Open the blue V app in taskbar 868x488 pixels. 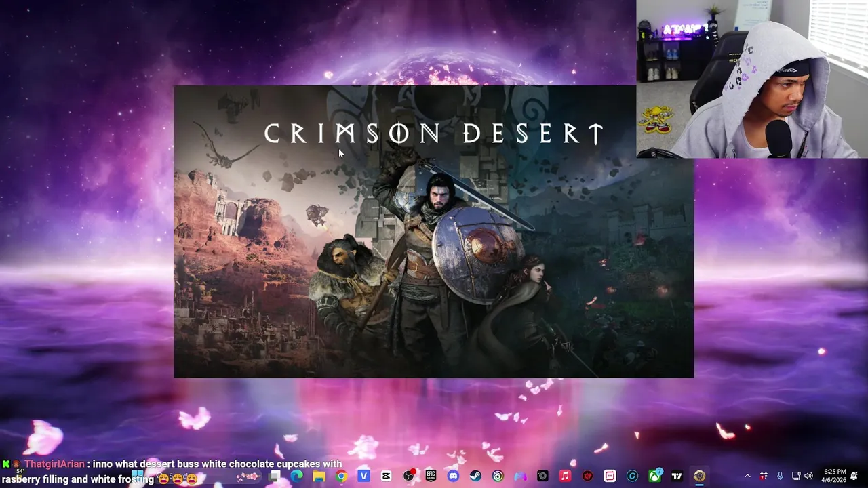(x=363, y=476)
